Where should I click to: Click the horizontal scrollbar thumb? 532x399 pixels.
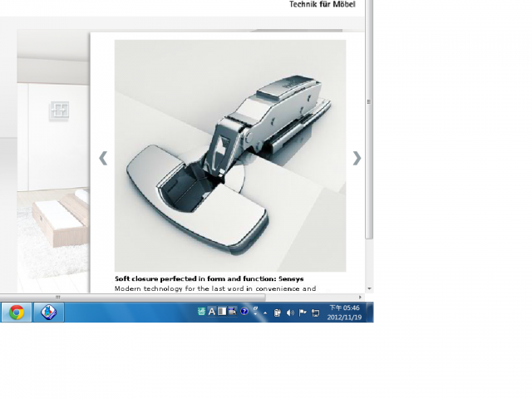pos(132,298)
